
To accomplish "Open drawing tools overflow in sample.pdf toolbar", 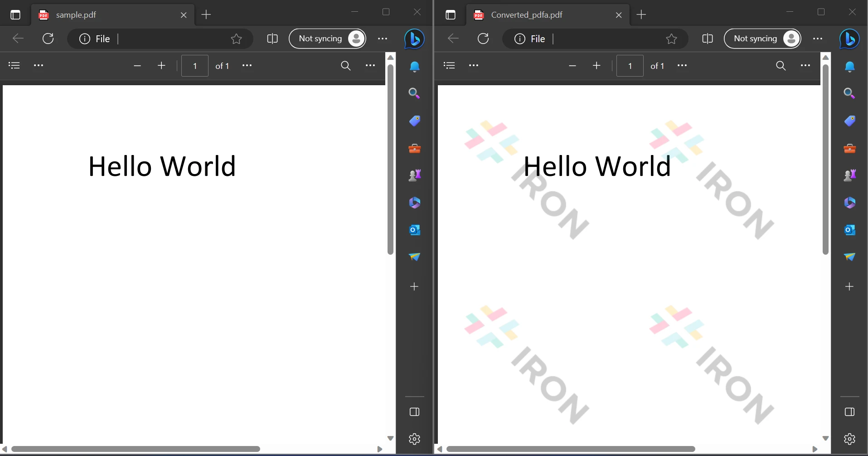I will 39,65.
